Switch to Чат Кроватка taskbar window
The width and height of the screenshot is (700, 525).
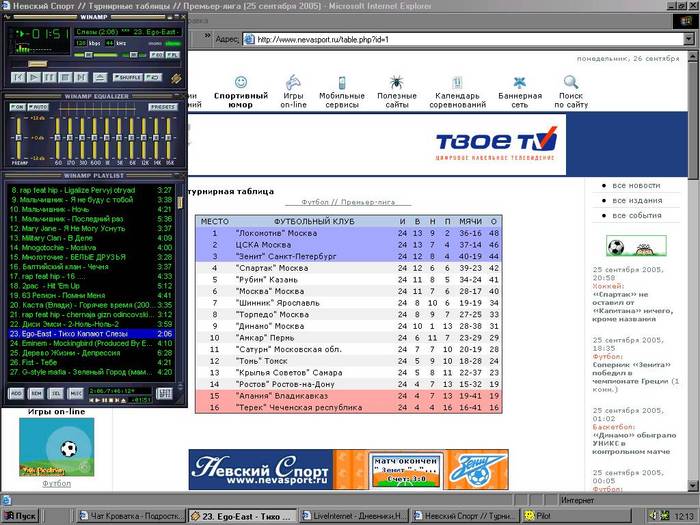pyautogui.click(x=130, y=516)
